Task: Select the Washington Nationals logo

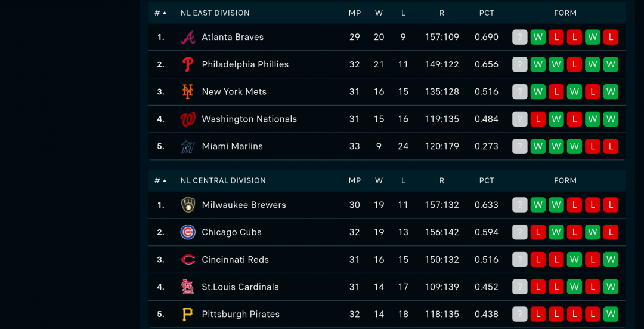Action: [188, 119]
